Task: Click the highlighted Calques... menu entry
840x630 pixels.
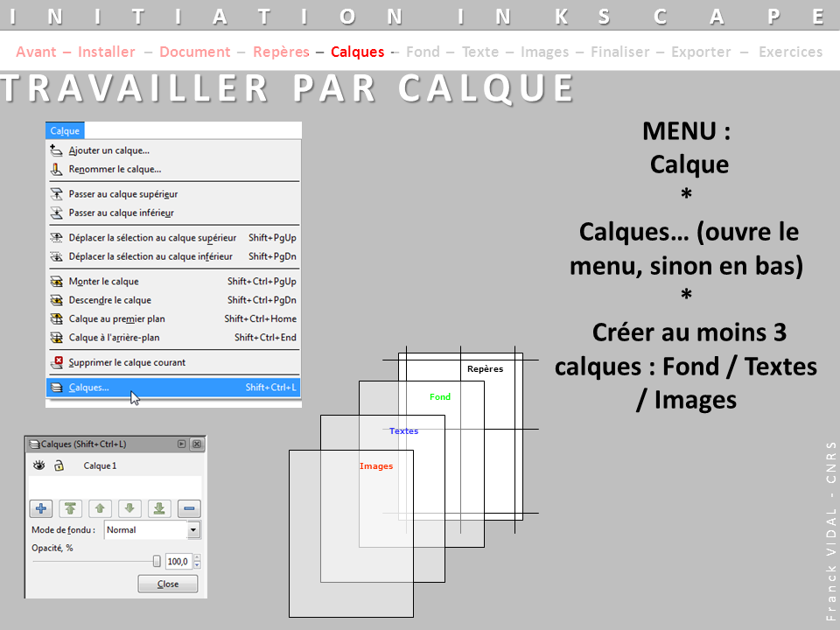Action: click(x=173, y=388)
